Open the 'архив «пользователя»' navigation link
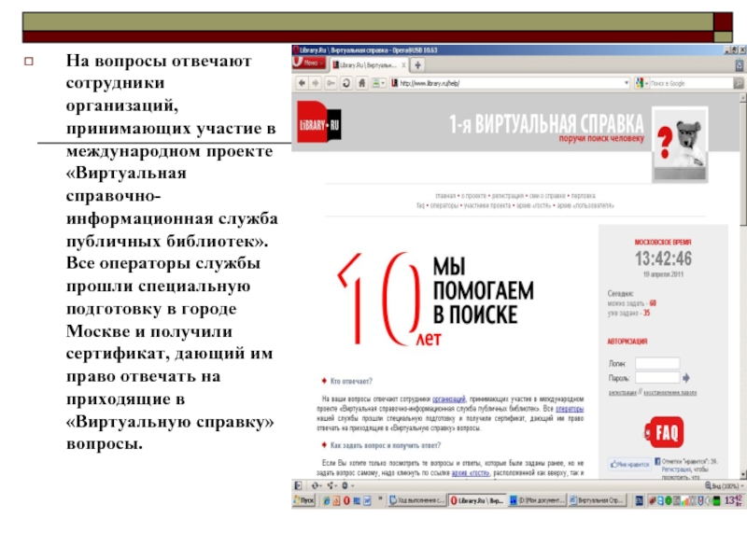747x560 pixels. pyautogui.click(x=585, y=205)
